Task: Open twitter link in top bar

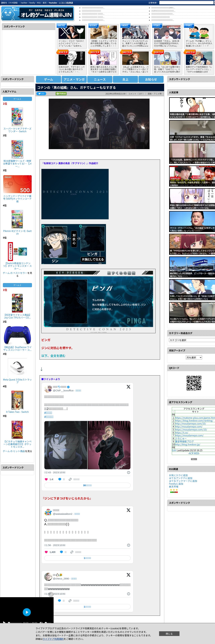Action: pyautogui.click(x=24, y=3)
